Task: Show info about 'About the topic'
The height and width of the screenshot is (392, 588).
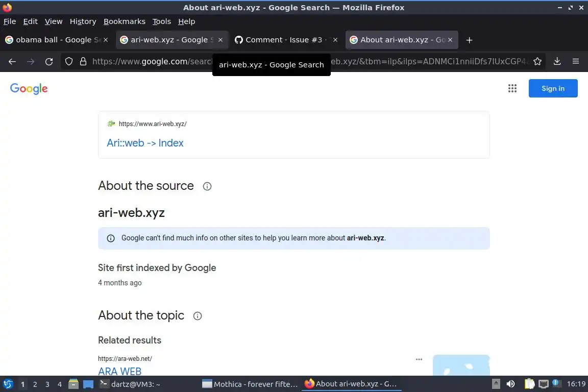Action: [197, 316]
